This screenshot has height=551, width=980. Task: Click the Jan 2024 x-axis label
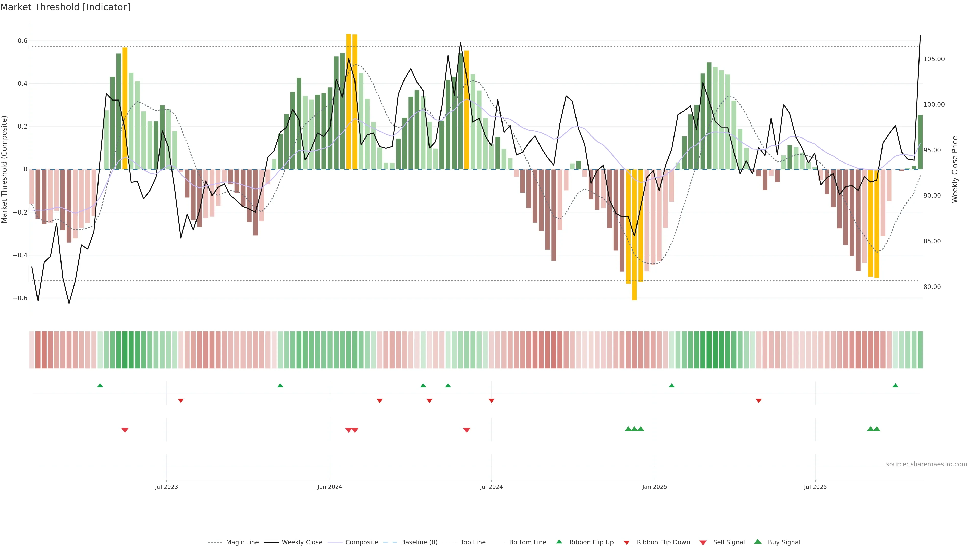click(330, 487)
